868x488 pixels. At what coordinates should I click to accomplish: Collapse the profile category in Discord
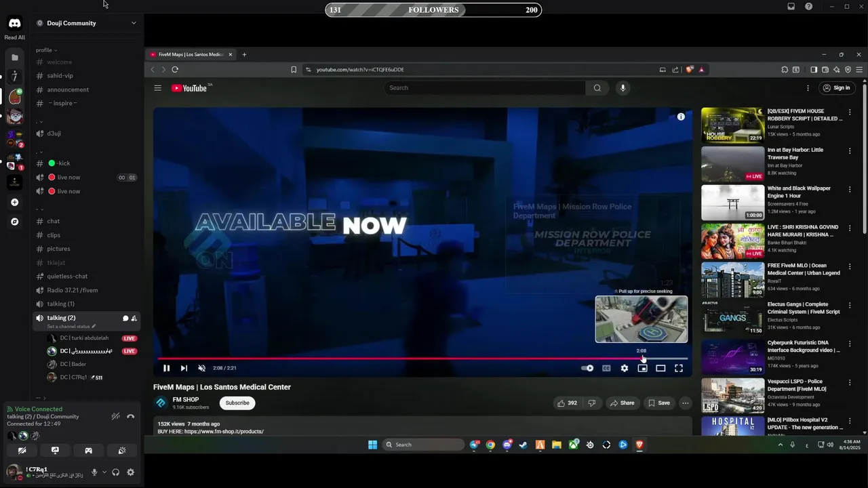47,50
